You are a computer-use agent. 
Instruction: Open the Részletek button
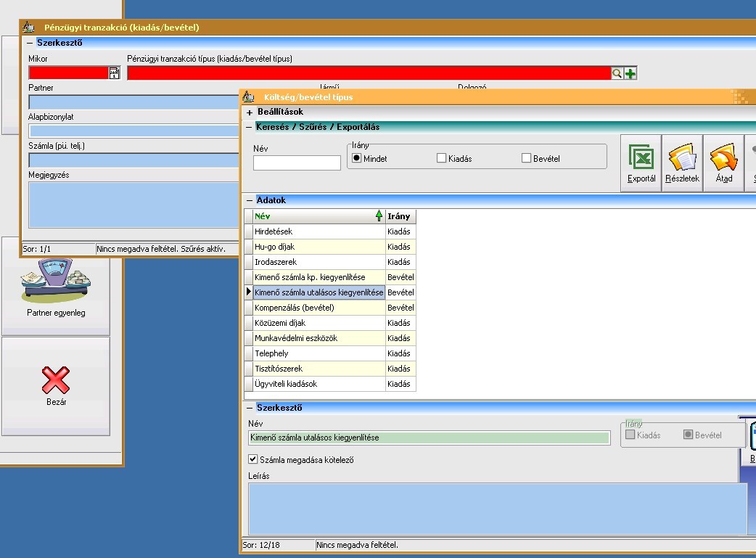[682, 163]
